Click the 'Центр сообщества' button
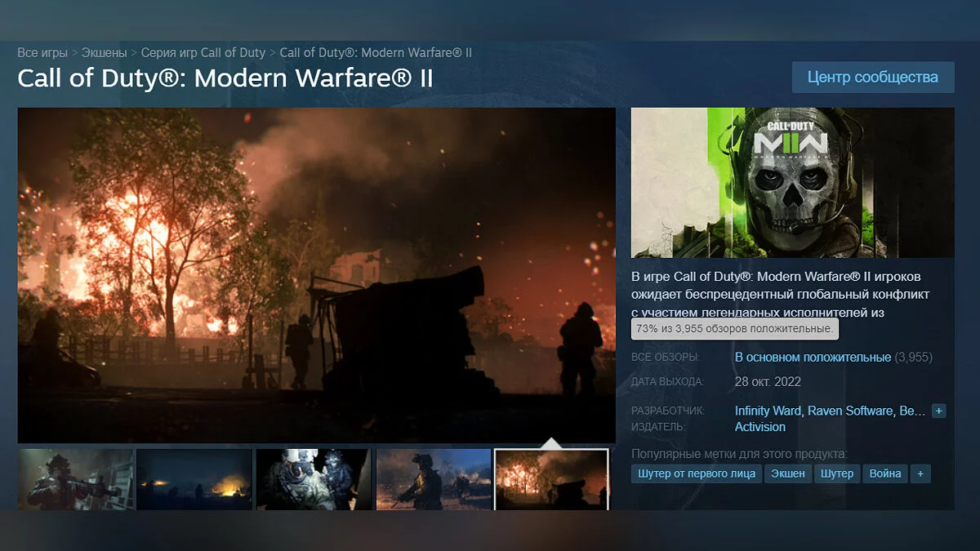The height and width of the screenshot is (551, 980). [873, 78]
